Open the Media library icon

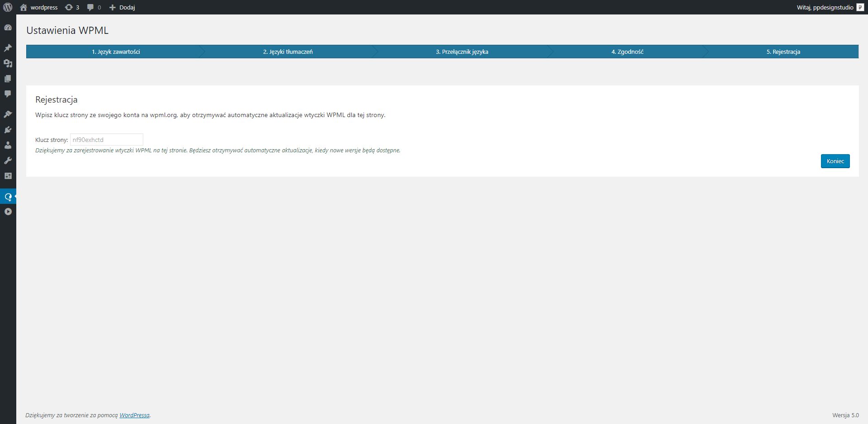(x=8, y=63)
